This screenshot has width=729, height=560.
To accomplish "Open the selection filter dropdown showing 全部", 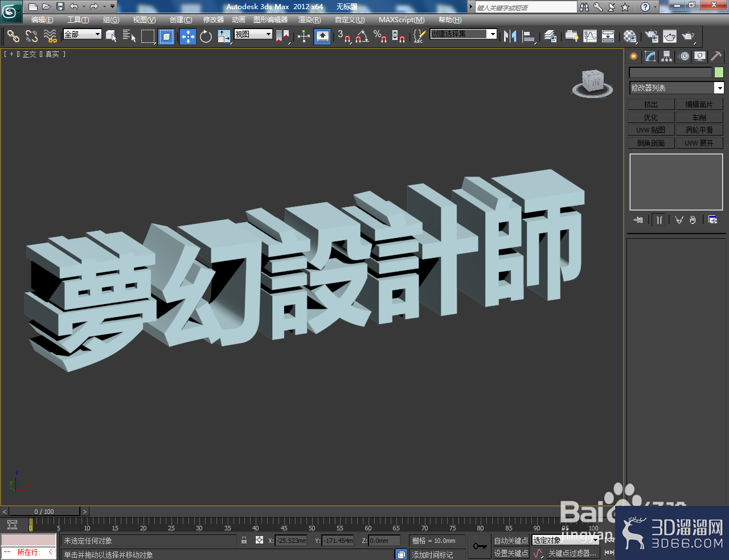I will (x=82, y=34).
